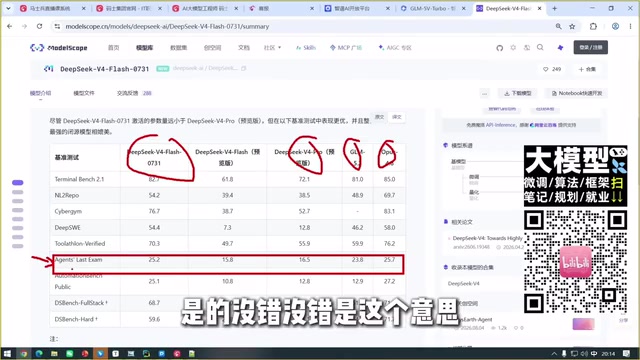Click the microphone icon in system tray
Screen dimensions: 640x360
click(564, 353)
